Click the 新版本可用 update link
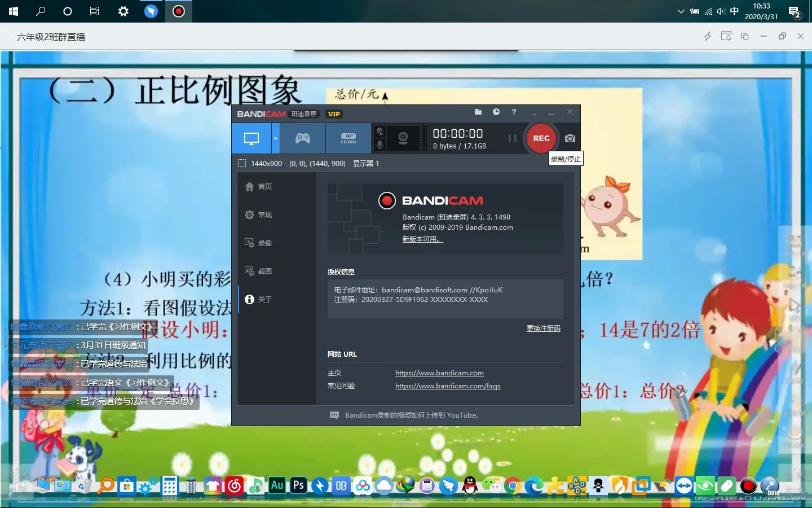The image size is (812, 508). click(422, 239)
